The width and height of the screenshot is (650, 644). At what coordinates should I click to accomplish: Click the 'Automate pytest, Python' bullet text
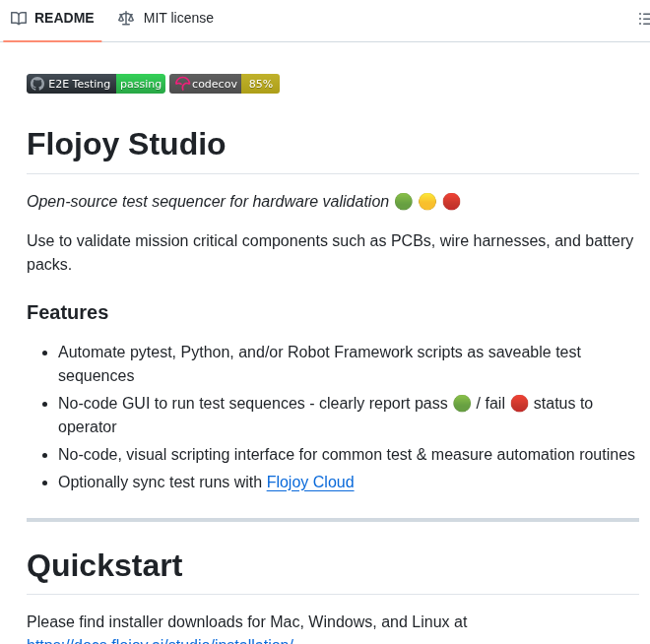(x=319, y=364)
